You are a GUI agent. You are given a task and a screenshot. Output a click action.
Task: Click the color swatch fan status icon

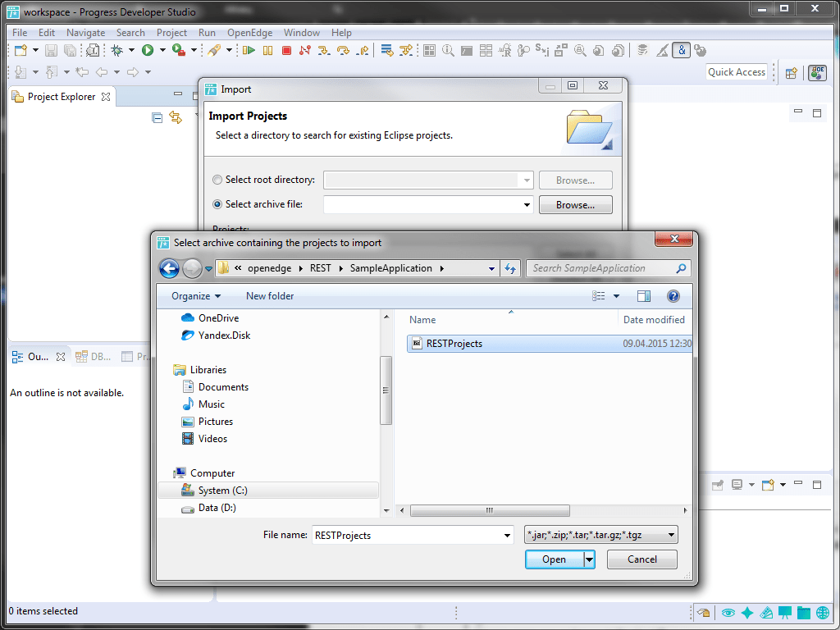766,612
